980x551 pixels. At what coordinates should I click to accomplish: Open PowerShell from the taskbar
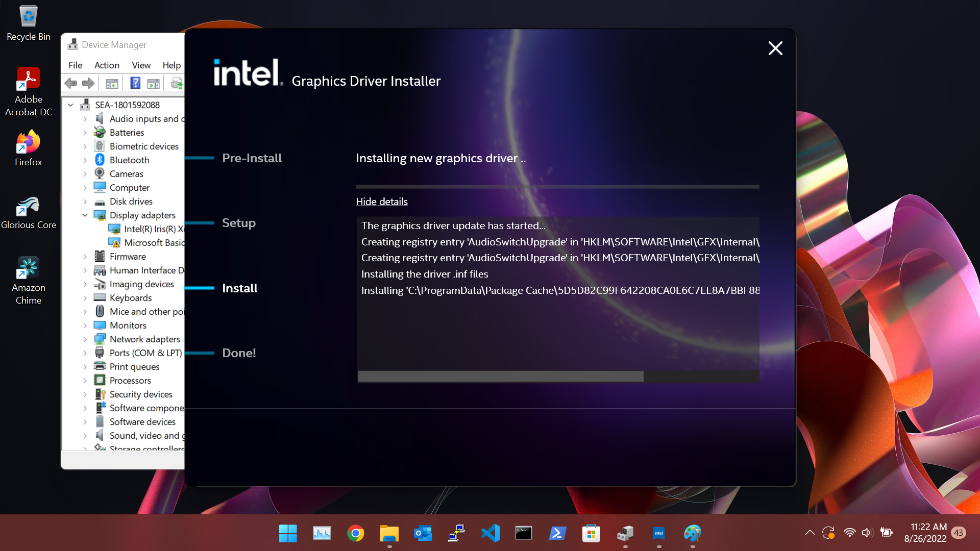coord(557,534)
